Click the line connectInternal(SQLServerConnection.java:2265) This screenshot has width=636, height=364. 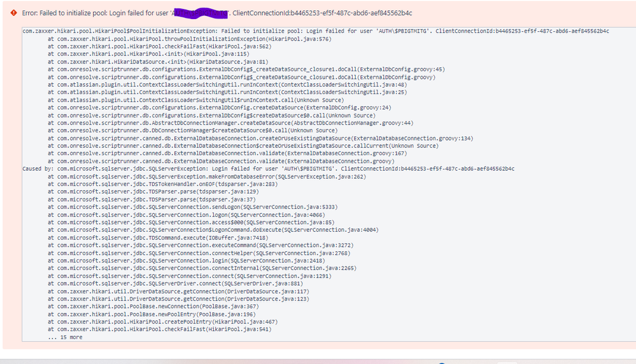click(x=202, y=268)
